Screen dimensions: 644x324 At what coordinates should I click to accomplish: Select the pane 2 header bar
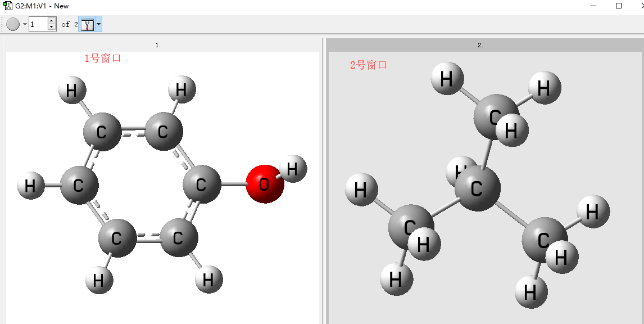click(x=480, y=45)
